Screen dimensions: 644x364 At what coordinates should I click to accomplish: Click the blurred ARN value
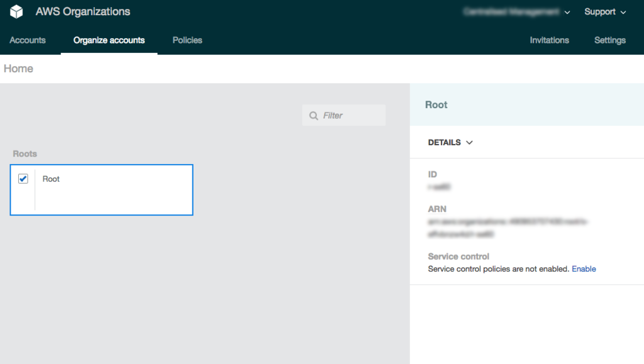point(508,228)
